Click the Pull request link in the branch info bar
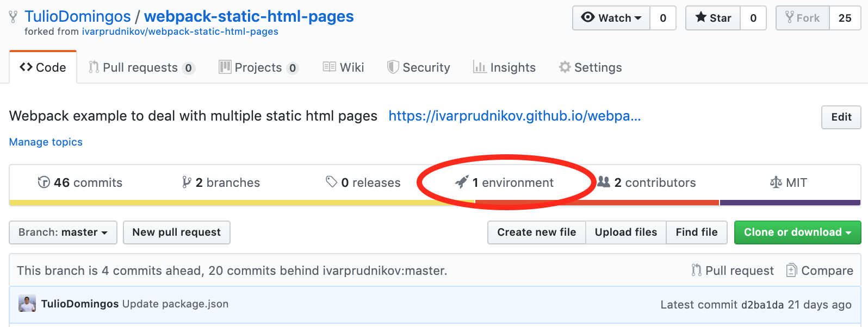Viewport: 868px width, 327px height. pos(733,271)
